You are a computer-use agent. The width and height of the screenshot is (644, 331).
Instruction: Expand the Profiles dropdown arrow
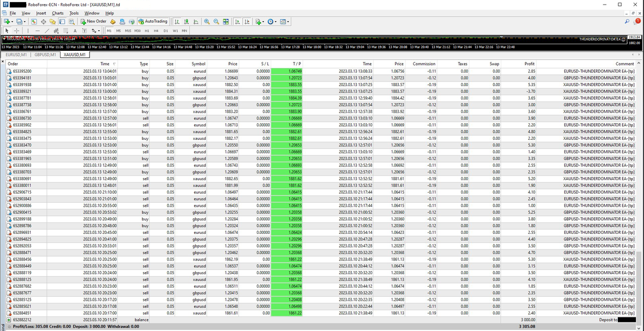[25, 22]
